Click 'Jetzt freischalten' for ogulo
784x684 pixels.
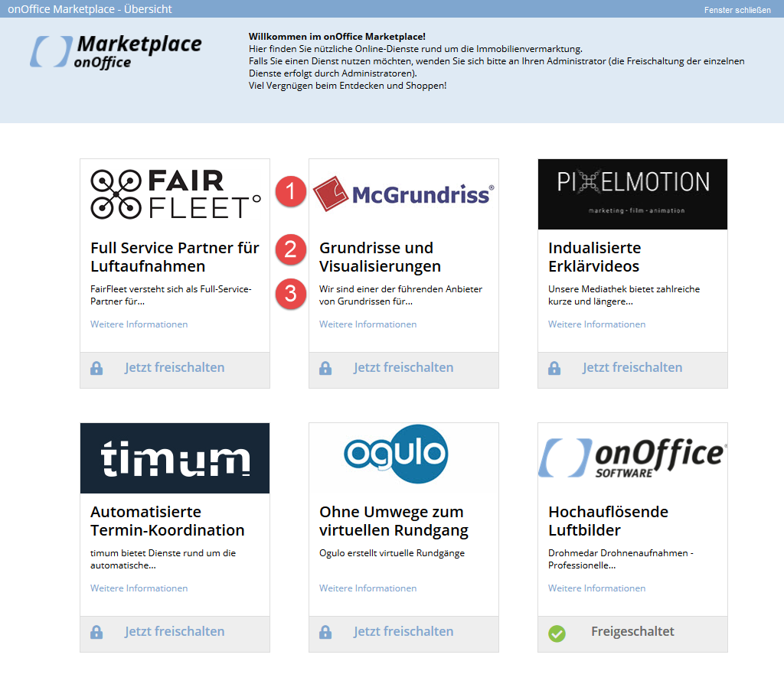coord(403,631)
